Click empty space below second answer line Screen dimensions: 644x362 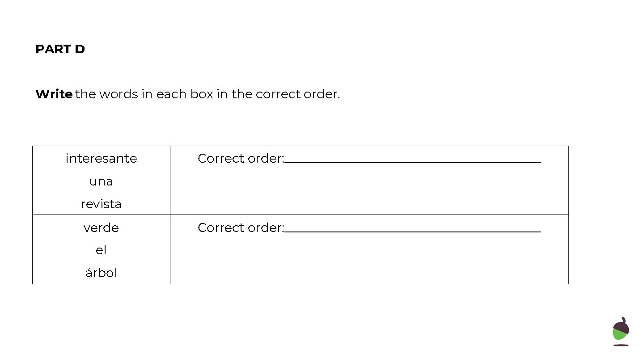(369, 259)
